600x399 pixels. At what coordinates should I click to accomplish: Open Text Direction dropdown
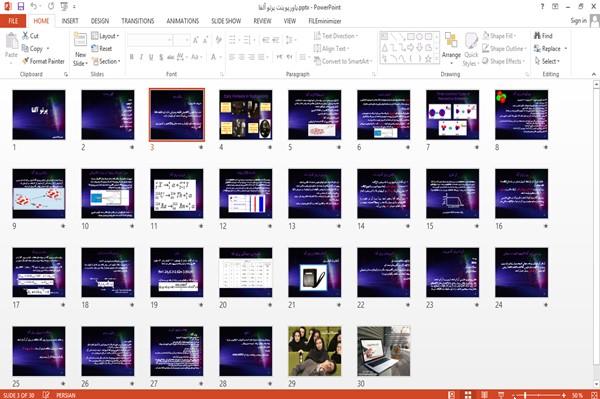336,36
